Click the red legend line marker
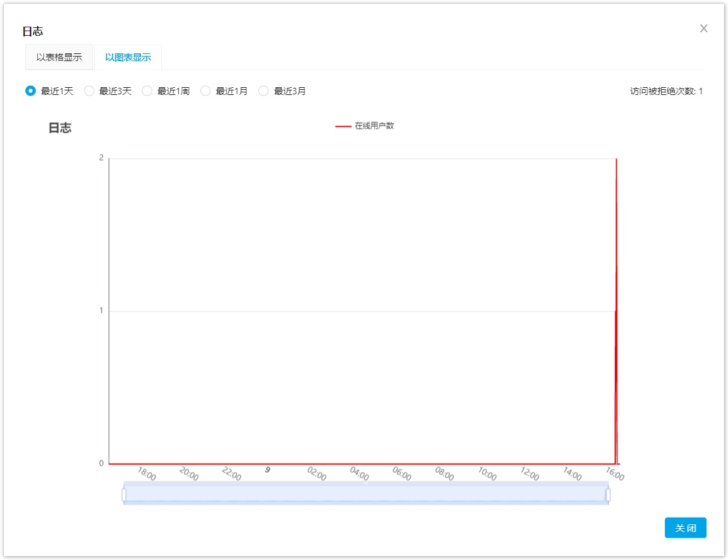 [343, 126]
